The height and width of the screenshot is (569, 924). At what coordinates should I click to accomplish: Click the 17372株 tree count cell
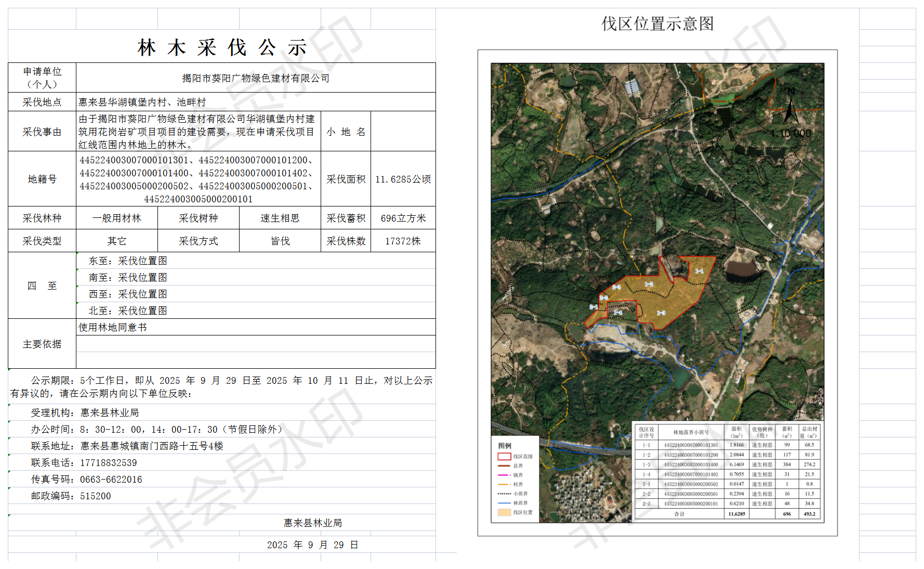click(x=403, y=241)
